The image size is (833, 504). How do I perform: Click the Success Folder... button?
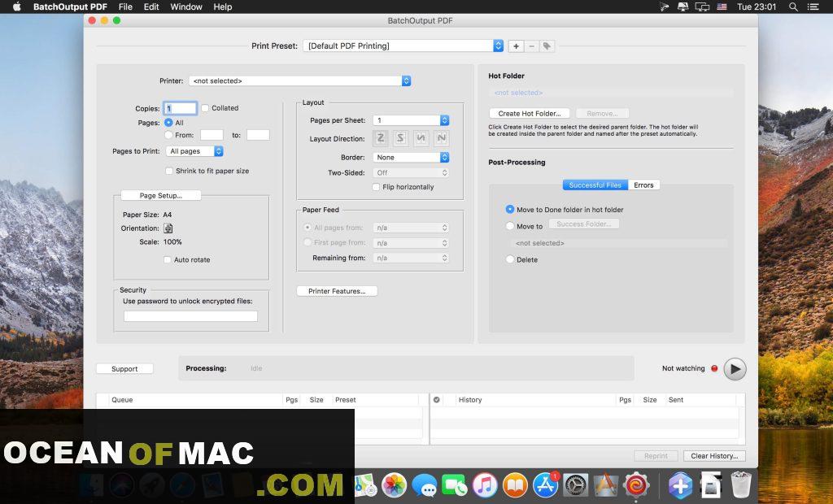(584, 224)
